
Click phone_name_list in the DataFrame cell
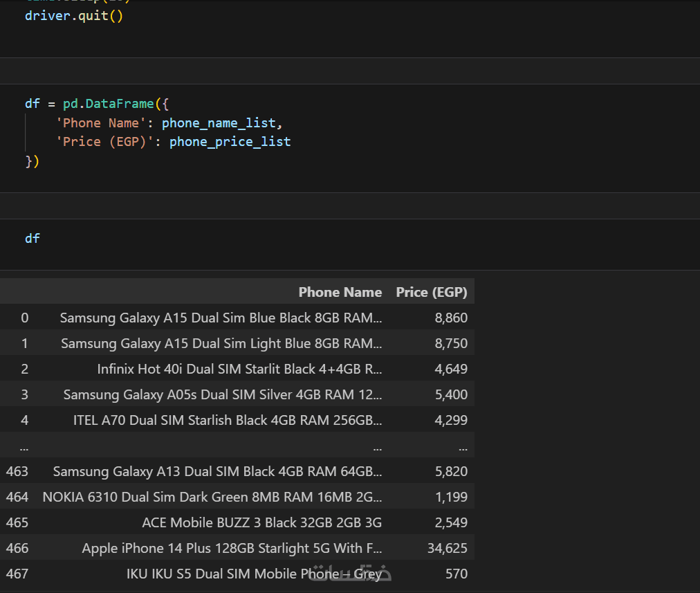pyautogui.click(x=219, y=123)
